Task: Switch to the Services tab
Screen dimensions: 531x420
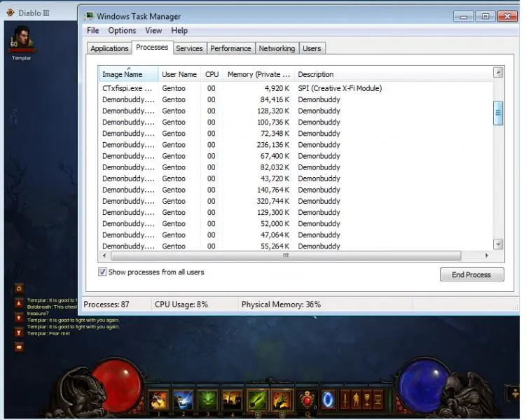Action: (x=189, y=48)
